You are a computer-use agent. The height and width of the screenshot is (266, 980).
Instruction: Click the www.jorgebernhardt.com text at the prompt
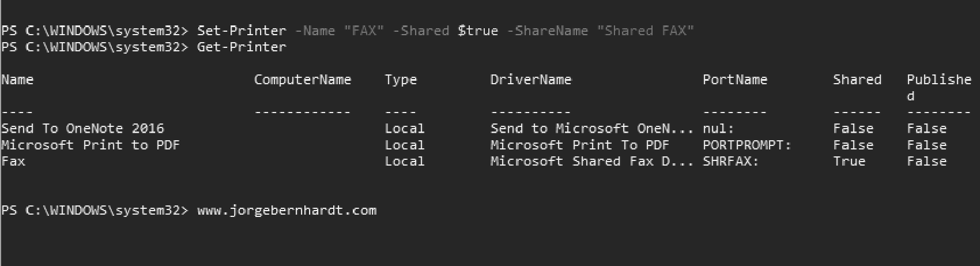[x=287, y=211]
